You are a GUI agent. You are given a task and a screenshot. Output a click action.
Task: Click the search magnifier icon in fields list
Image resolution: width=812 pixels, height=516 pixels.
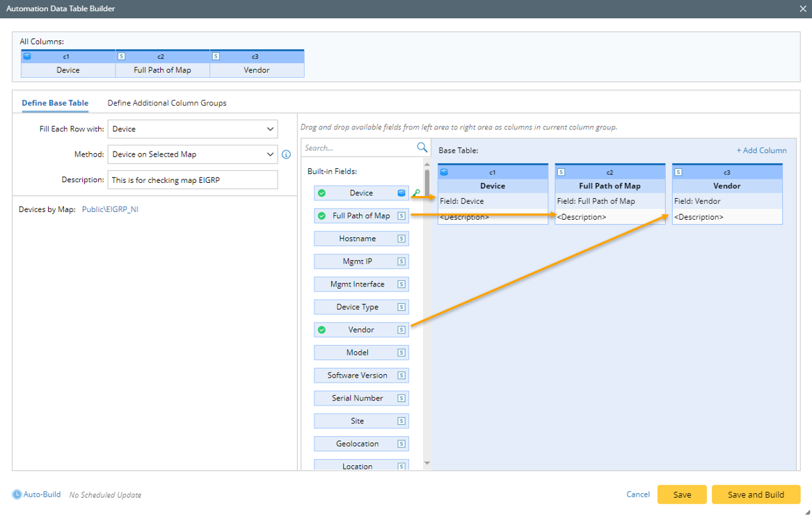(x=422, y=147)
